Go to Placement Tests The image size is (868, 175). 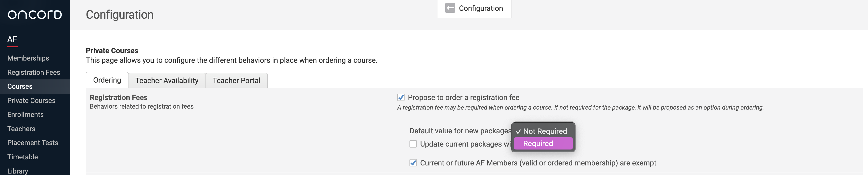click(x=33, y=143)
